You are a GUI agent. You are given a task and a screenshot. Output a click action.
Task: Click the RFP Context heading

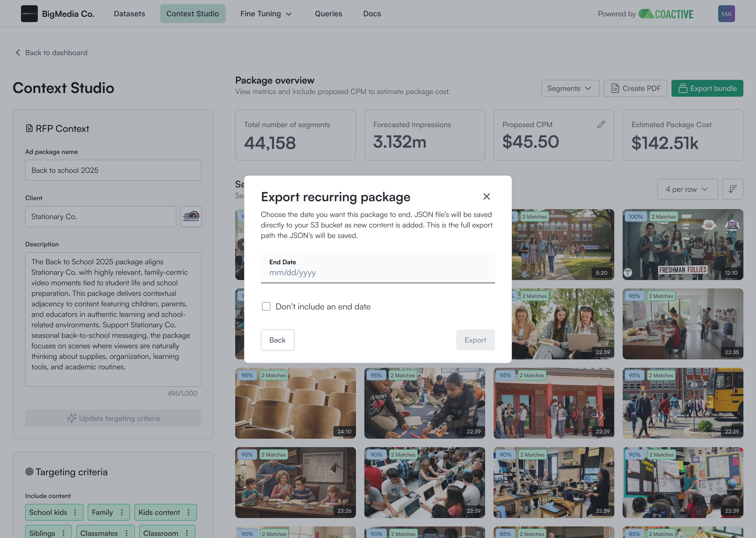[62, 128]
